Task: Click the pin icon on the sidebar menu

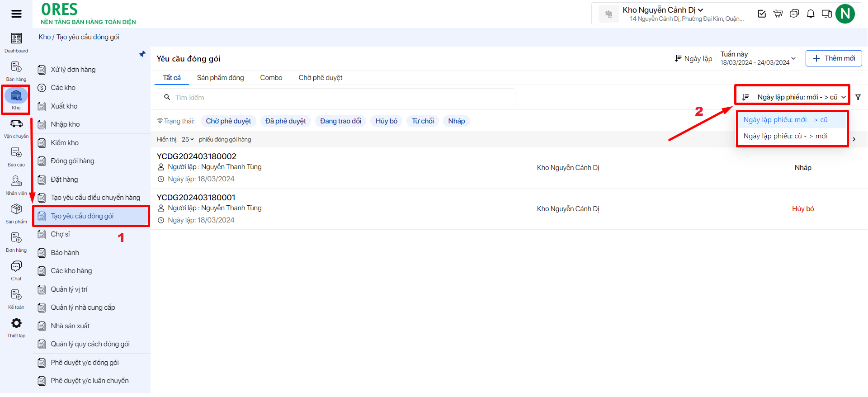Action: pyautogui.click(x=142, y=54)
